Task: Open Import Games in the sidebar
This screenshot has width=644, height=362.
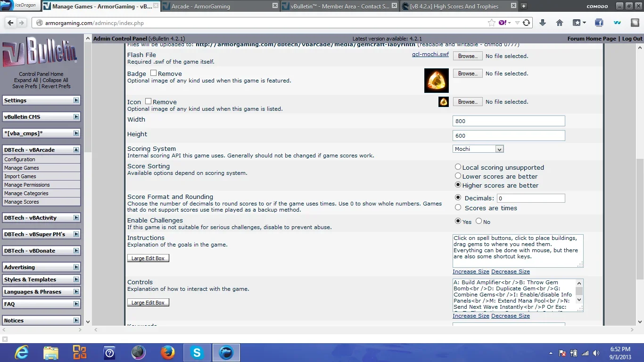Action: pos(20,176)
